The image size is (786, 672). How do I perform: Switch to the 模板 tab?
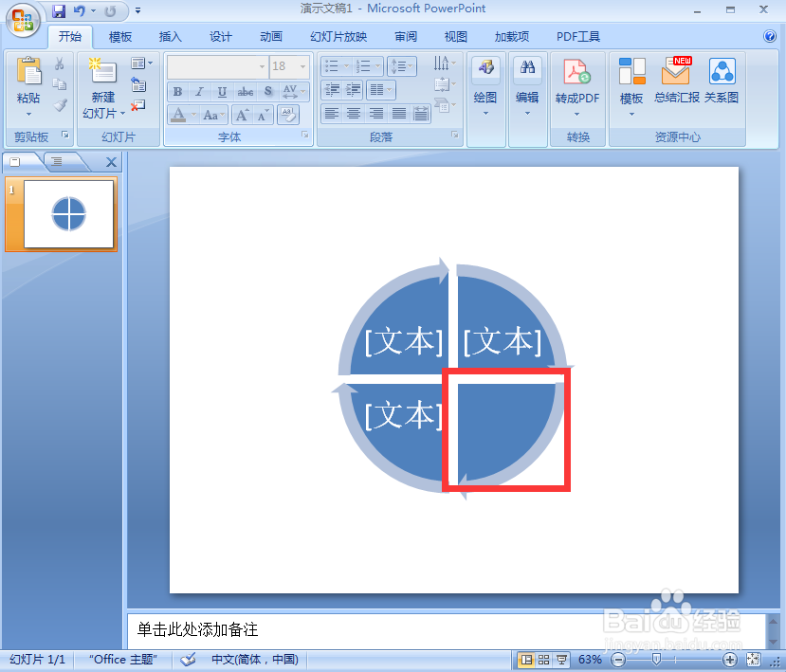[120, 37]
